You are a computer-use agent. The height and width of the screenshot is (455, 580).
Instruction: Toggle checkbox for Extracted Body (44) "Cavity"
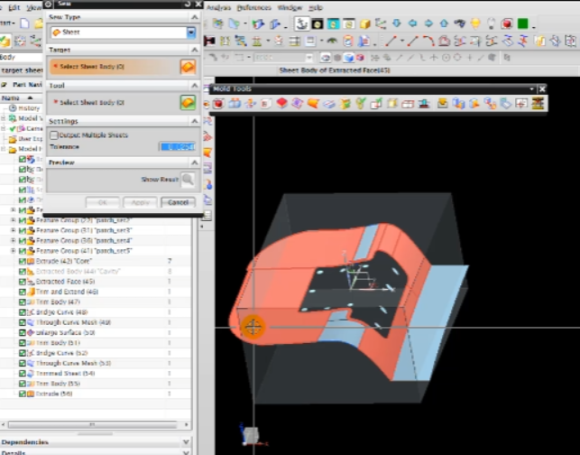[x=22, y=272]
